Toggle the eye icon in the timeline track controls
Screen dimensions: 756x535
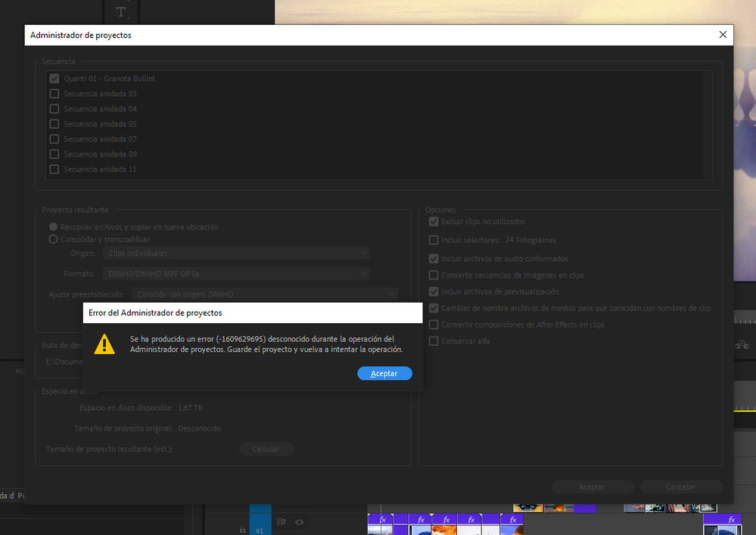[x=299, y=522]
